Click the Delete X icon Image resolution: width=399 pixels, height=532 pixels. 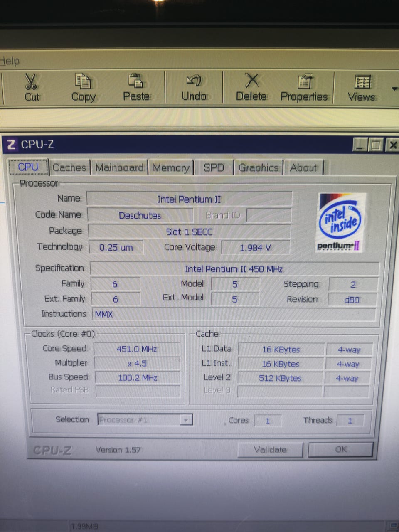click(251, 80)
